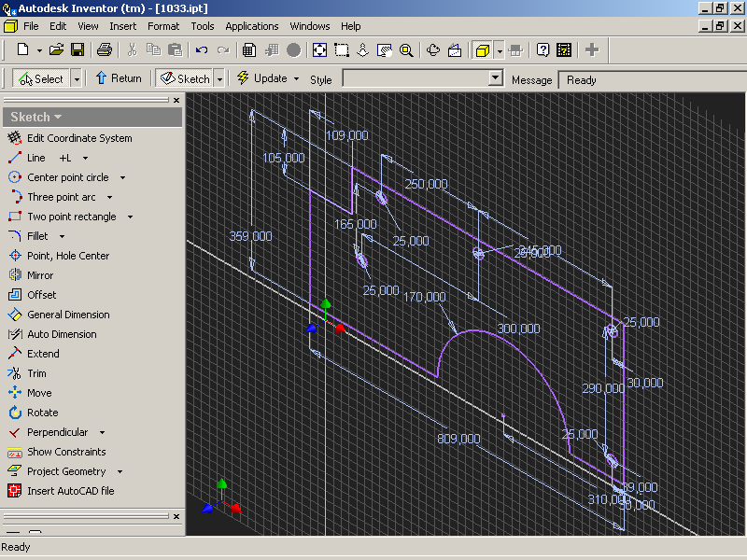
Task: Click the Zoom Window dashed rectangle icon
Action: [x=342, y=49]
